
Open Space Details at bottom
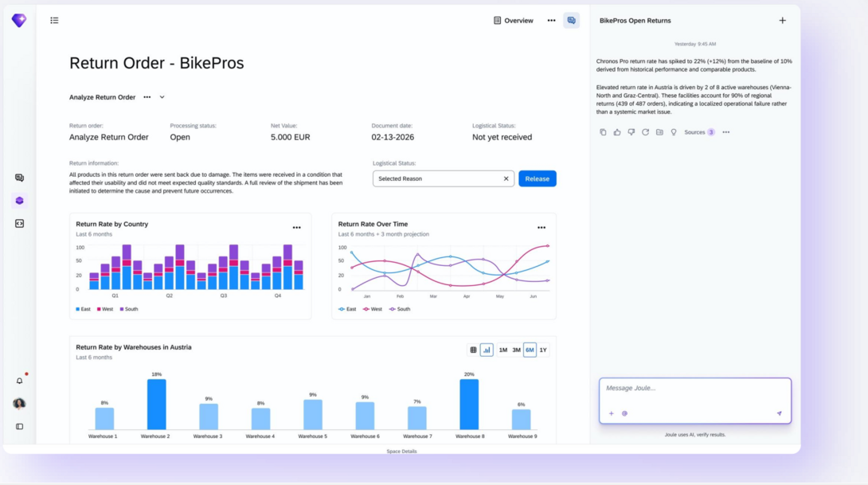(401, 452)
